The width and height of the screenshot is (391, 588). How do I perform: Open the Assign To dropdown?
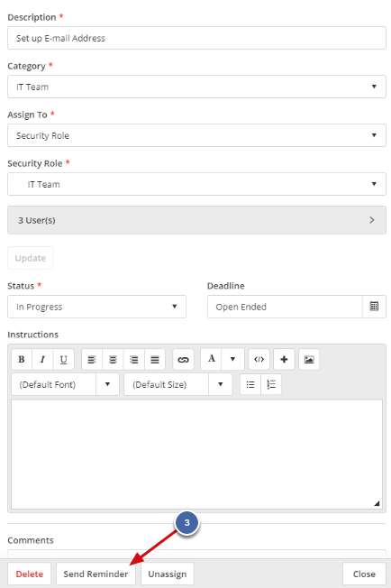[196, 135]
